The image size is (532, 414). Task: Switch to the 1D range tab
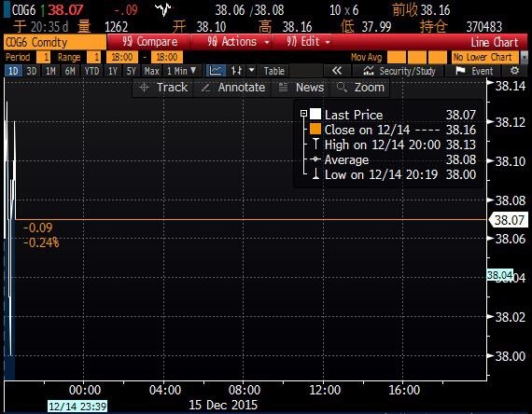13,71
